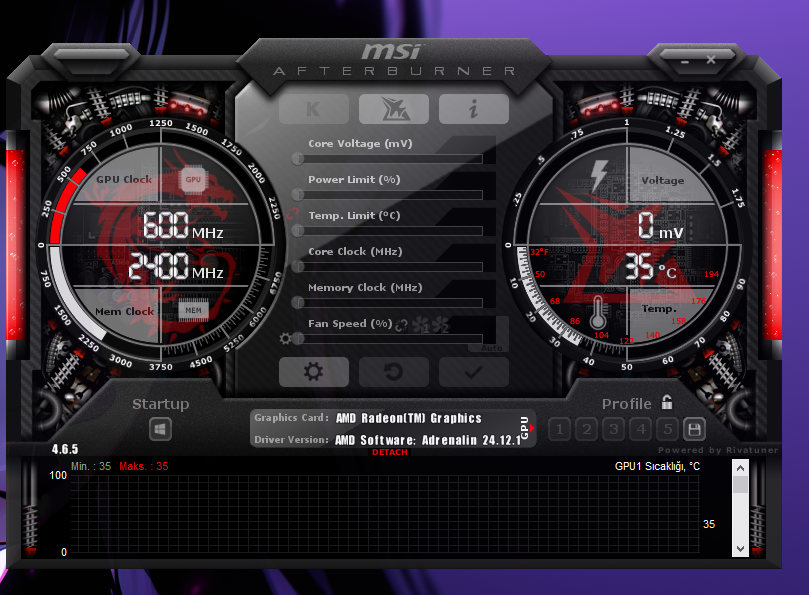Viewport: 809px width, 595px height.
Task: Click the MSI Afterburner logo
Action: pyautogui.click(x=394, y=60)
